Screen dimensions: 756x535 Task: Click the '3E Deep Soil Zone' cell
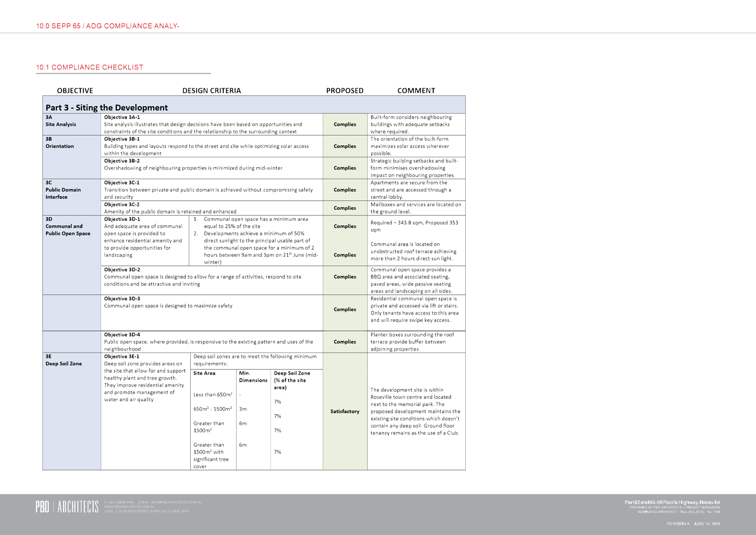click(71, 411)
